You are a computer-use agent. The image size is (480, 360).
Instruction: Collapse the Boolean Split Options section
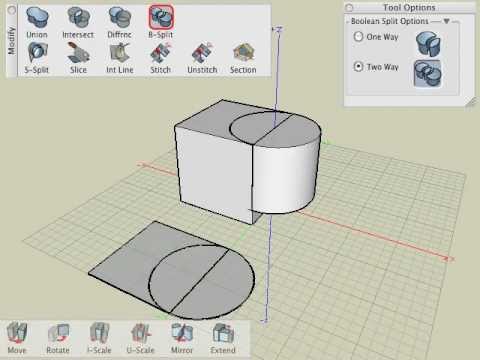446,21
